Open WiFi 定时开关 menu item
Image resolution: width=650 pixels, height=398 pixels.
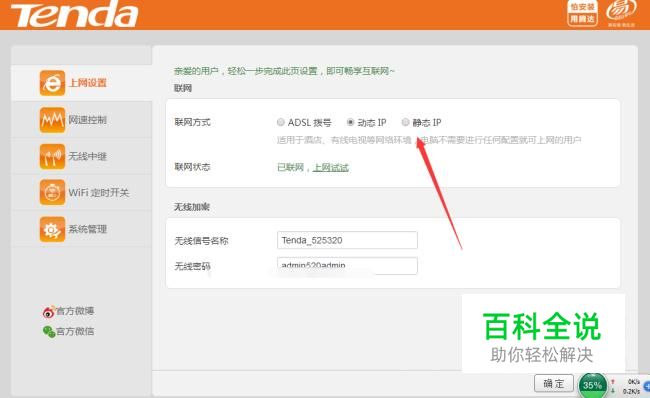[81, 192]
